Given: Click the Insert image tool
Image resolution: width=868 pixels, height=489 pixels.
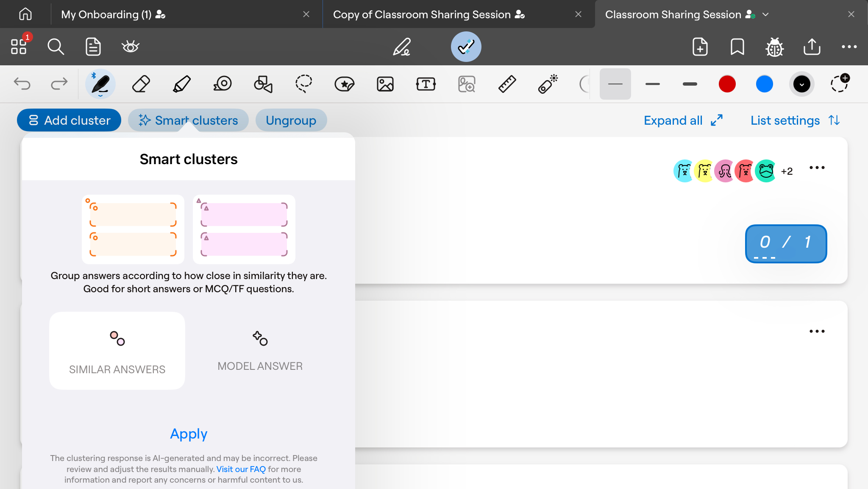Looking at the screenshot, I should coord(385,84).
